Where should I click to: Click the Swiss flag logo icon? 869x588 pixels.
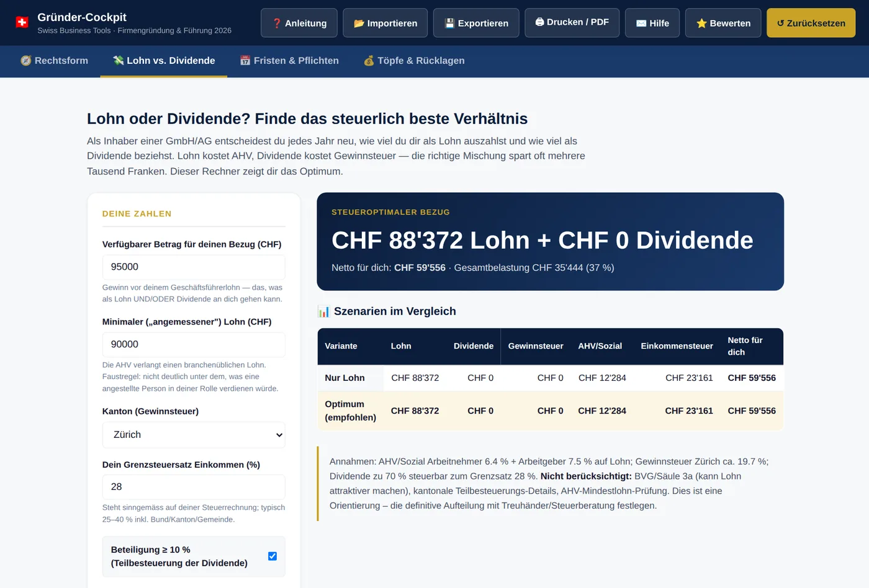tap(22, 22)
